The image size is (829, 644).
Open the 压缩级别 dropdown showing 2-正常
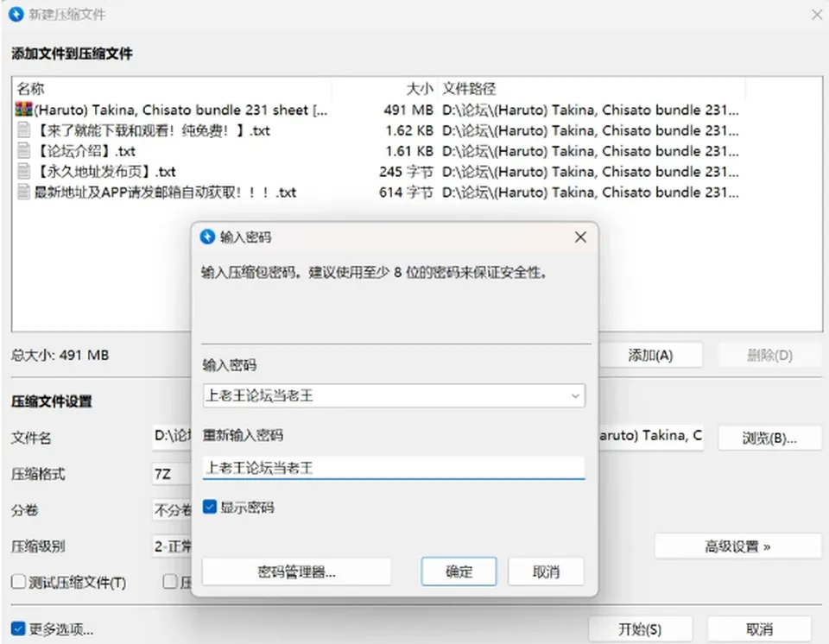tap(171, 546)
